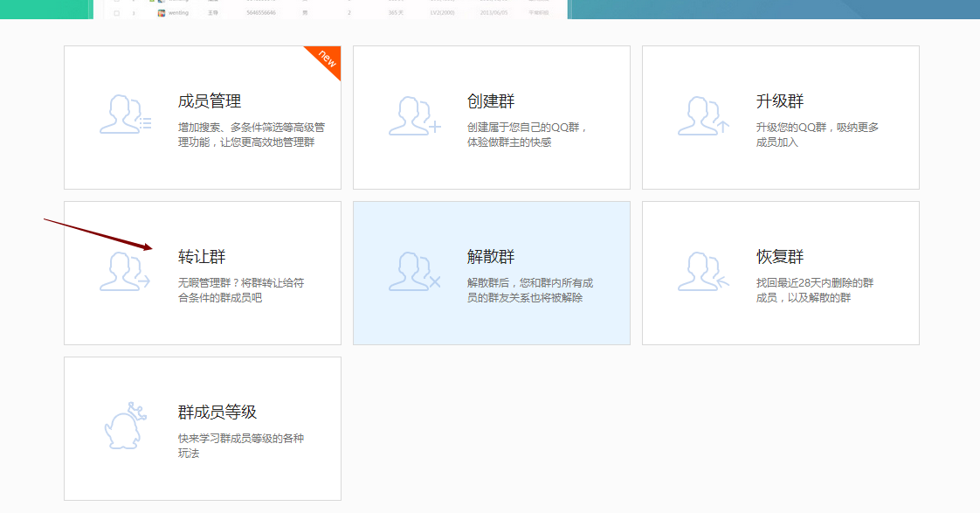Click description text 找回最近28天内删除的群成员
980x513 pixels.
pyautogui.click(x=815, y=290)
